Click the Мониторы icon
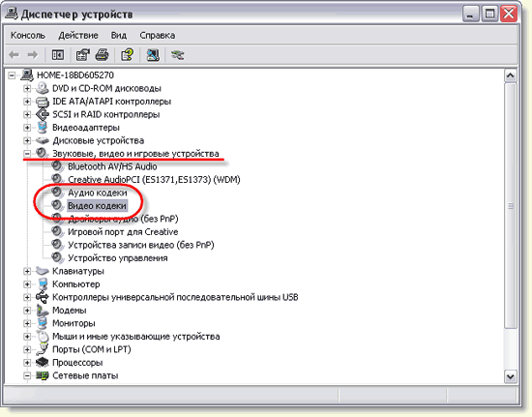Image resolution: width=532 pixels, height=417 pixels. click(43, 323)
